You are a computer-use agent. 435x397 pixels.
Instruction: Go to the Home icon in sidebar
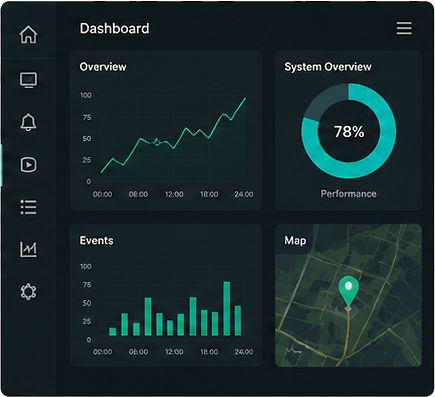click(x=28, y=34)
